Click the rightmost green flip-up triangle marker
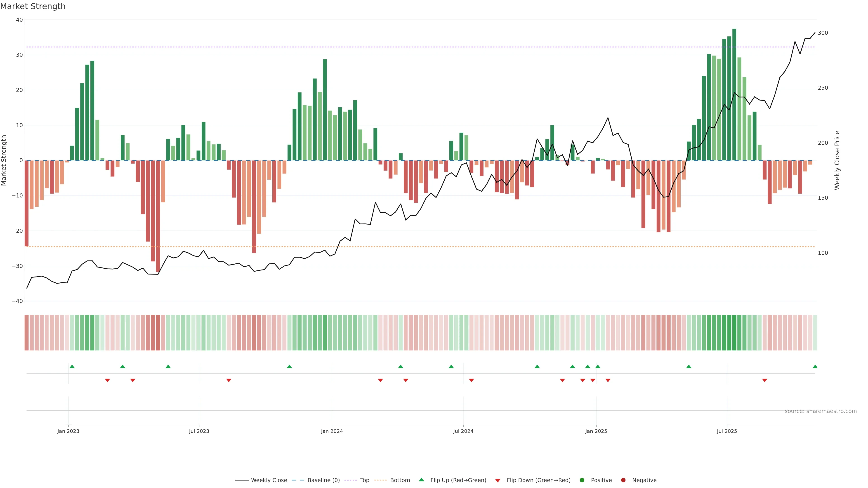 click(x=815, y=366)
